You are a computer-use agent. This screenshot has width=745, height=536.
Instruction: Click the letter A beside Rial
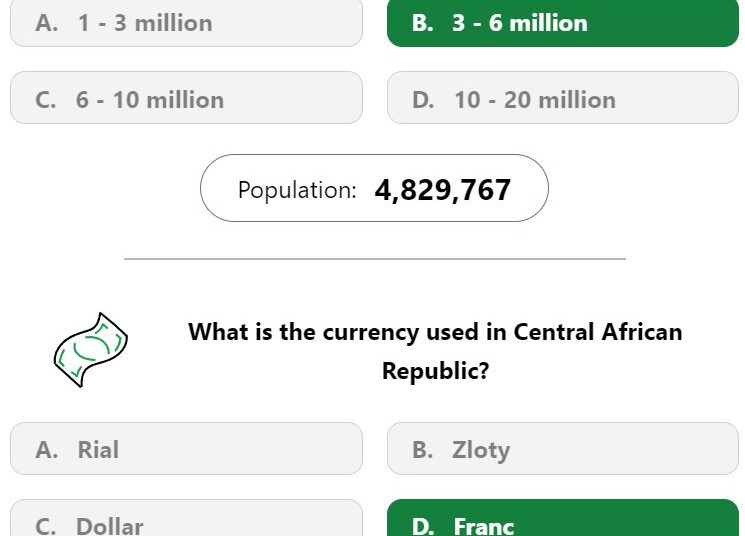pyautogui.click(x=47, y=450)
